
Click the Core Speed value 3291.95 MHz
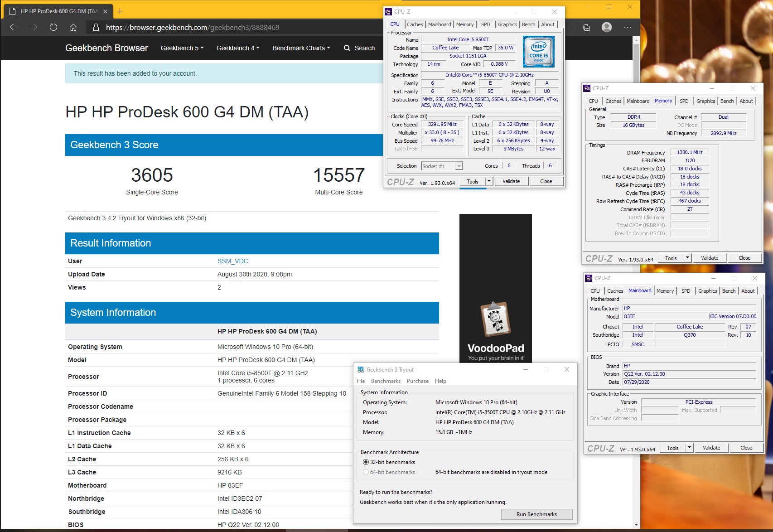pyautogui.click(x=442, y=124)
